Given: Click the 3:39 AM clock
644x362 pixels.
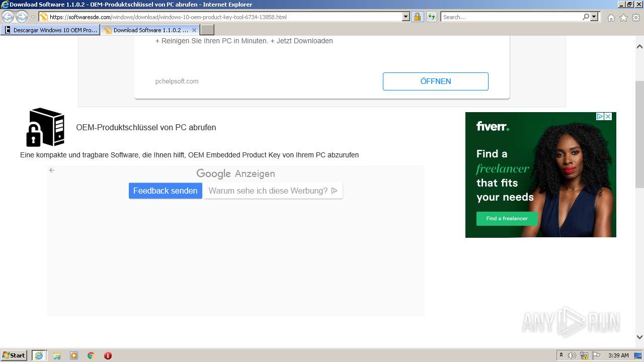Looking at the screenshot, I should (x=618, y=355).
